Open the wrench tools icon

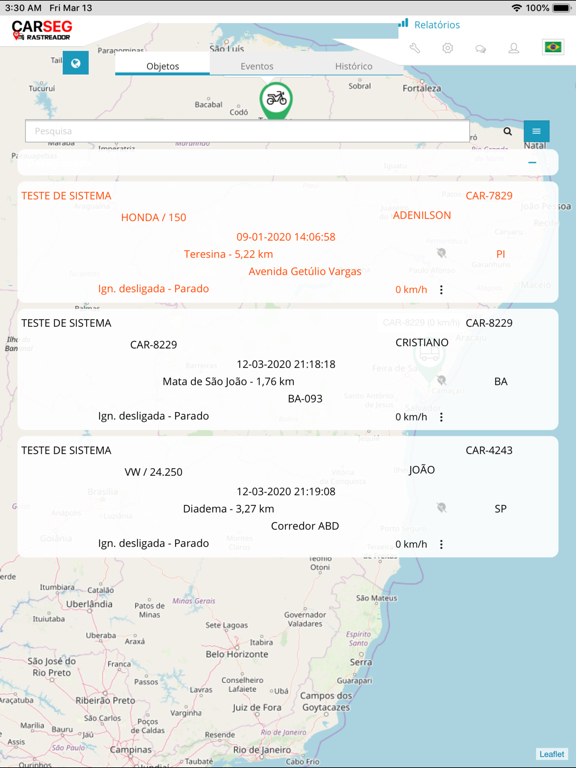(x=415, y=48)
